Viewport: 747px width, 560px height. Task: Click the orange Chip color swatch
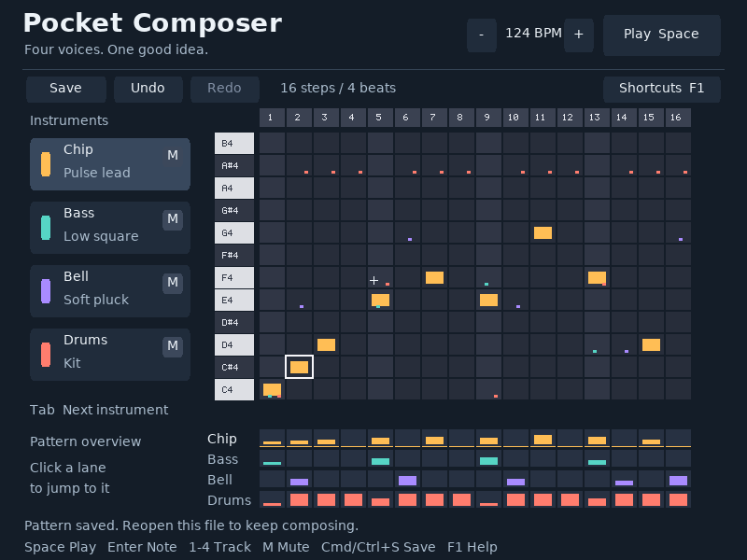click(46, 164)
